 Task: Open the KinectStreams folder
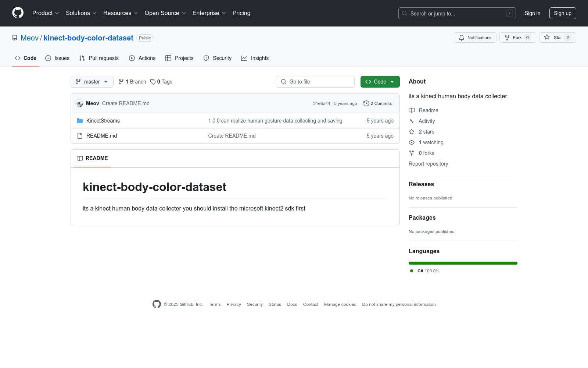[x=103, y=121]
